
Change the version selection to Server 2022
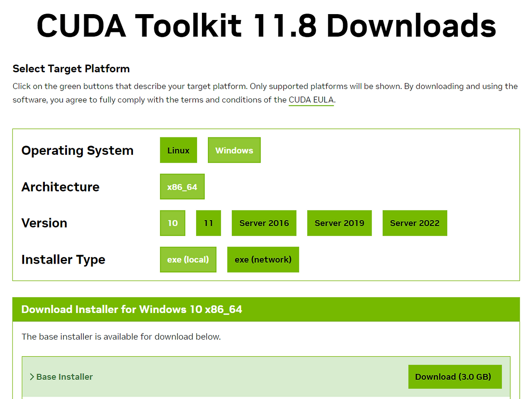point(414,223)
